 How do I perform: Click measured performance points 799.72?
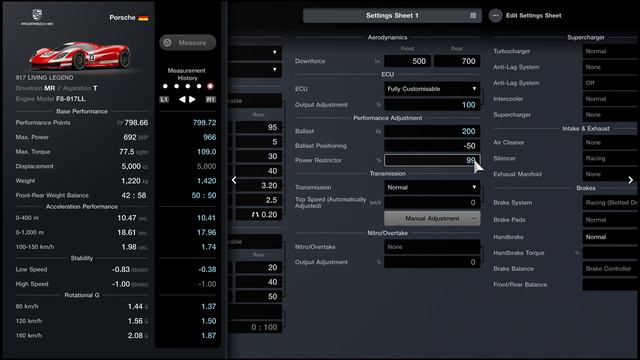tap(204, 122)
